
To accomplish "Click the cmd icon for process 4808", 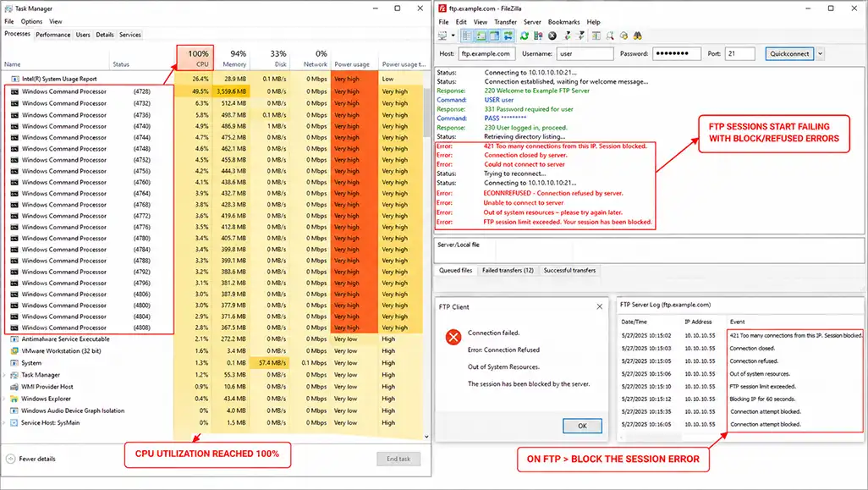I will (x=14, y=328).
